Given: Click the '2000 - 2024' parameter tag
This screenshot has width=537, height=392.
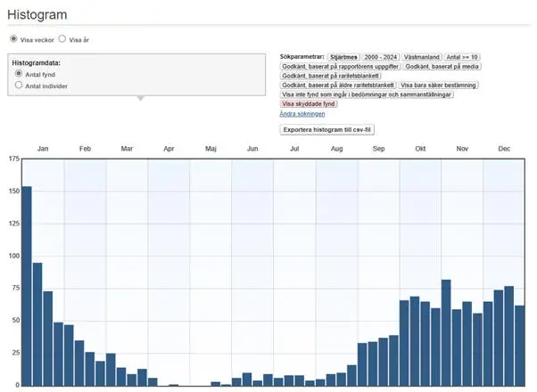Looking at the screenshot, I should (x=381, y=57).
